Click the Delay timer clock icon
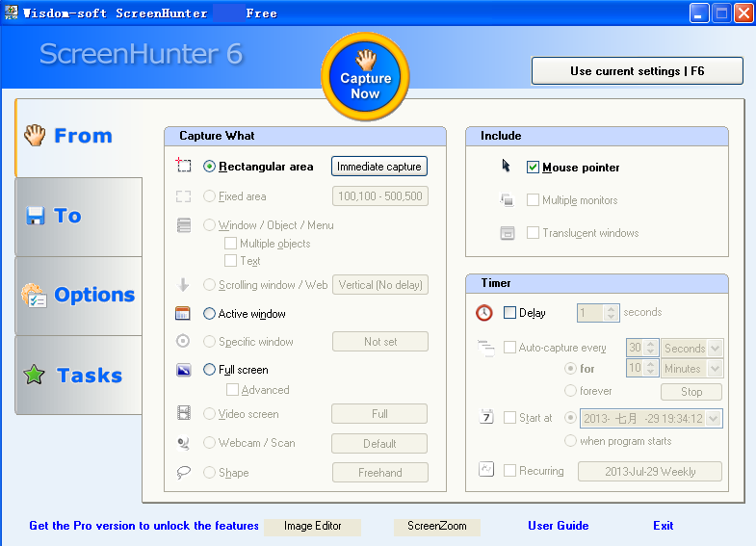This screenshot has height=546, width=756. click(x=484, y=313)
